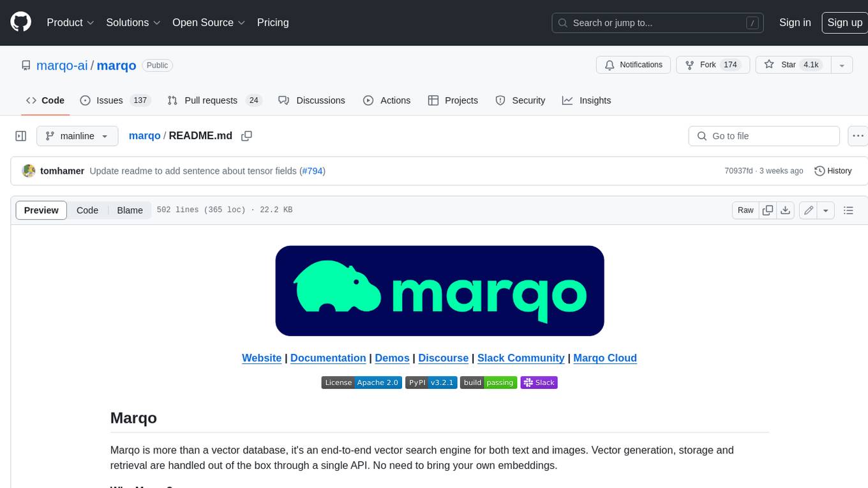Fork the marqo repository

(x=712, y=65)
